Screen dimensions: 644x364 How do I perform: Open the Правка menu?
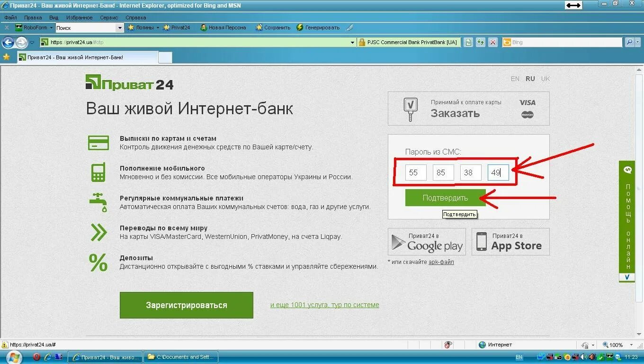pyautogui.click(x=33, y=18)
